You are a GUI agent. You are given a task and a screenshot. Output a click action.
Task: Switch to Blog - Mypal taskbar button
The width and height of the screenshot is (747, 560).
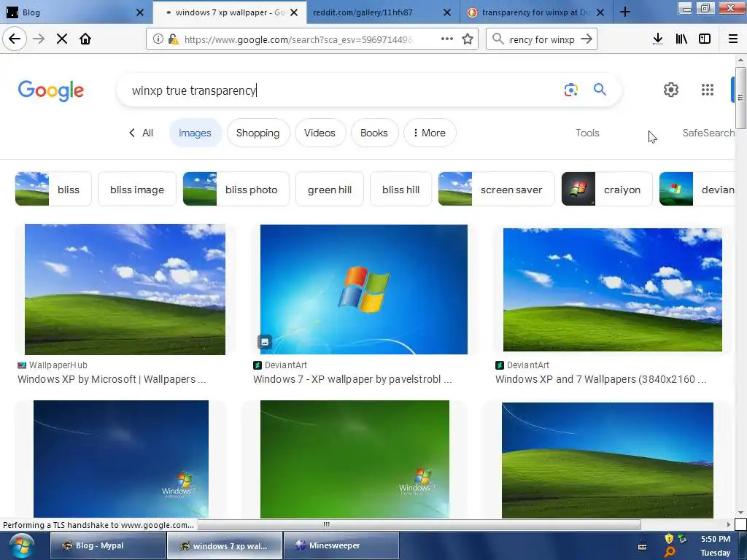coord(108,545)
